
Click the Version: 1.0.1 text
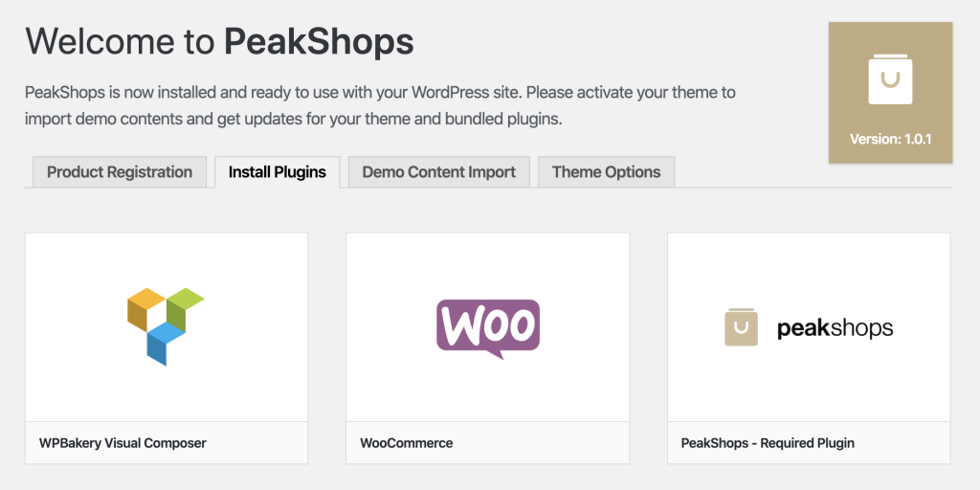pyautogui.click(x=890, y=140)
